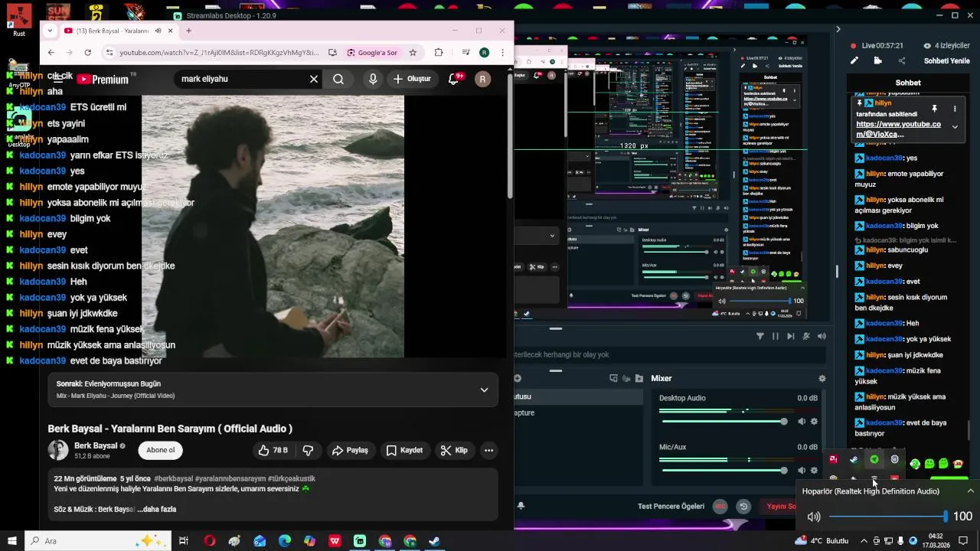The width and height of the screenshot is (980, 551).
Task: Open Opera browser from taskbar
Action: tap(209, 541)
